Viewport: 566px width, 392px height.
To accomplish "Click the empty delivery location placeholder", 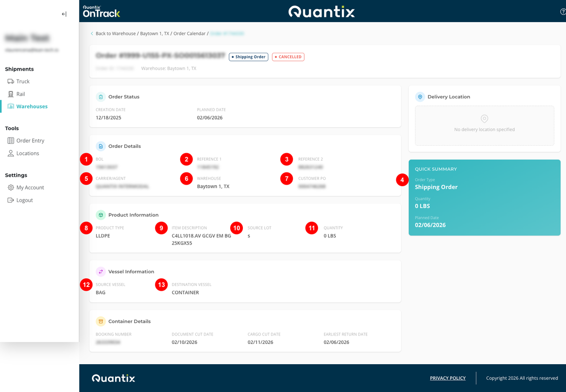I will (x=484, y=125).
